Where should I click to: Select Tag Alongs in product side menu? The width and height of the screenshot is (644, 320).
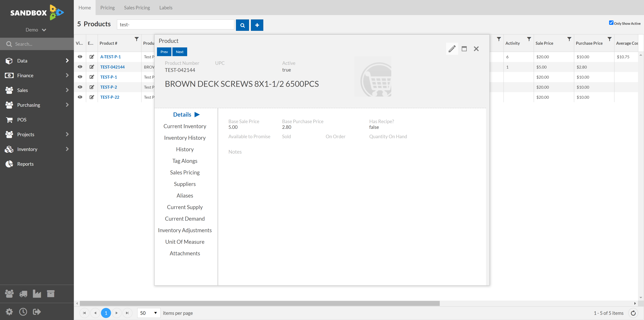point(185,161)
